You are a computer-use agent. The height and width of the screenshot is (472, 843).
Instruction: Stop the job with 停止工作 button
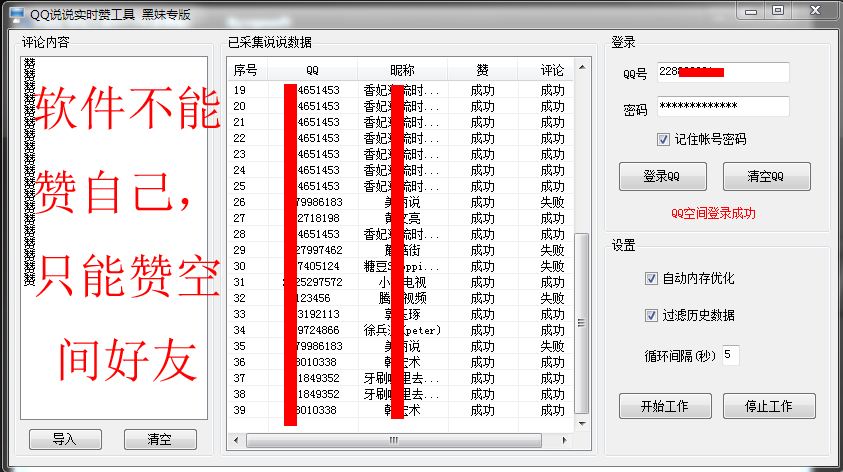pyautogui.click(x=769, y=406)
